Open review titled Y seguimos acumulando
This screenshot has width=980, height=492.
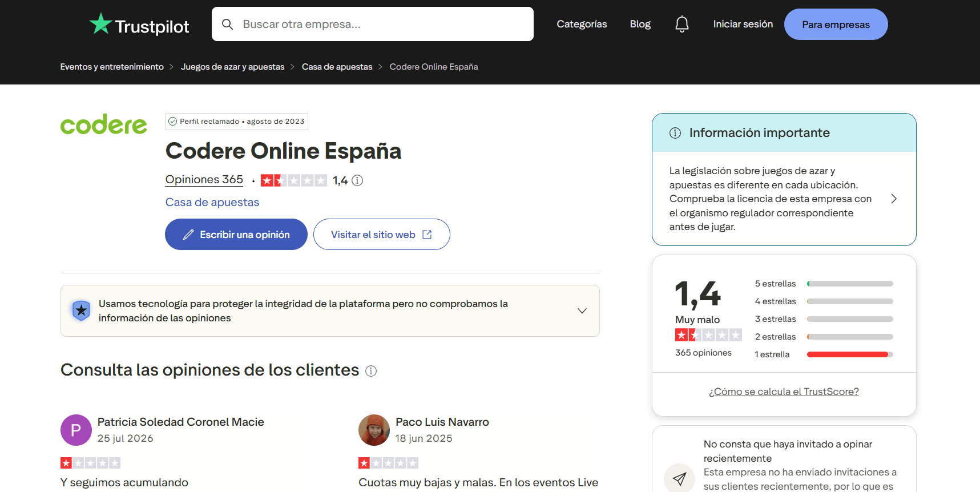[x=124, y=482]
